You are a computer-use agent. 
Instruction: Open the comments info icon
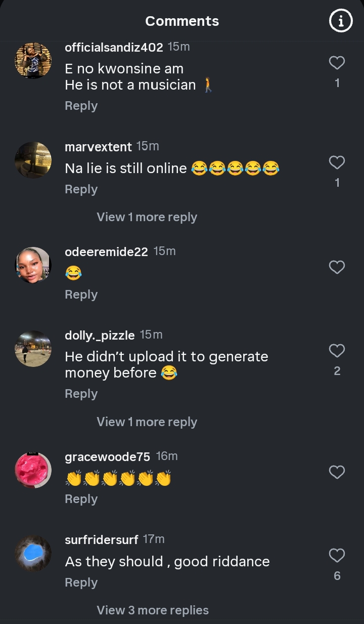point(341,21)
